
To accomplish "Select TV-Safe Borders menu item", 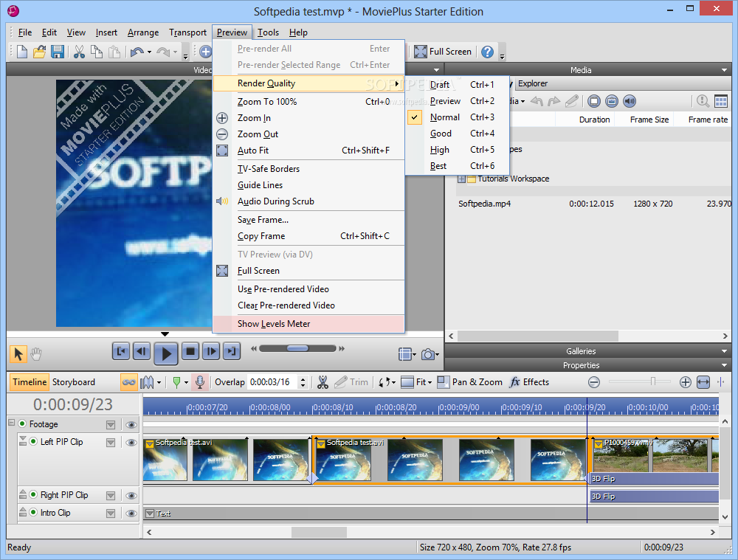I will (308, 169).
